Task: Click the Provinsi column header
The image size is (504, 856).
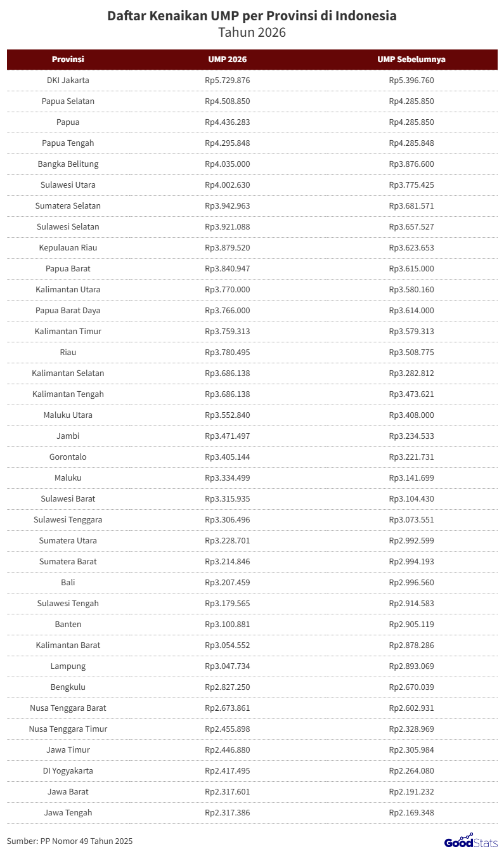Action: (x=68, y=60)
